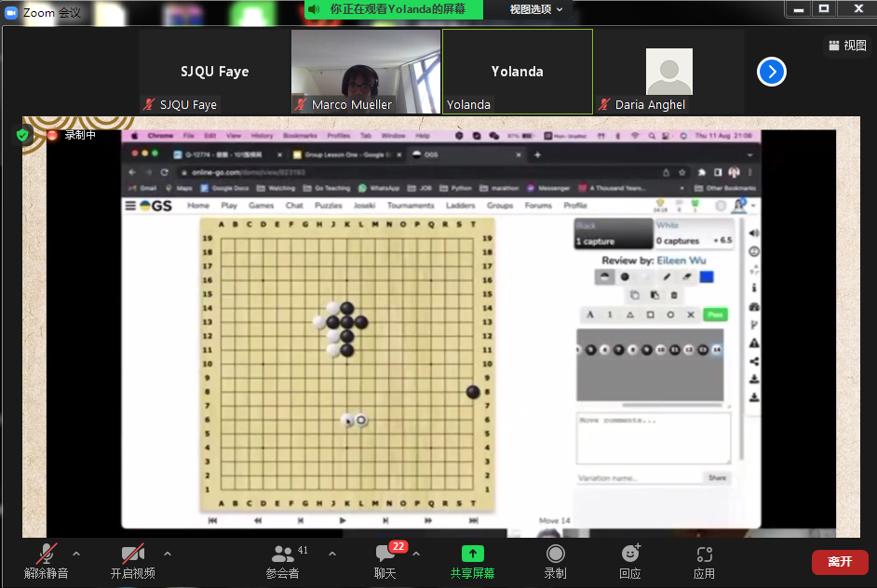877x588 pixels.
Task: Start recording with the 录制 button
Action: tap(555, 561)
